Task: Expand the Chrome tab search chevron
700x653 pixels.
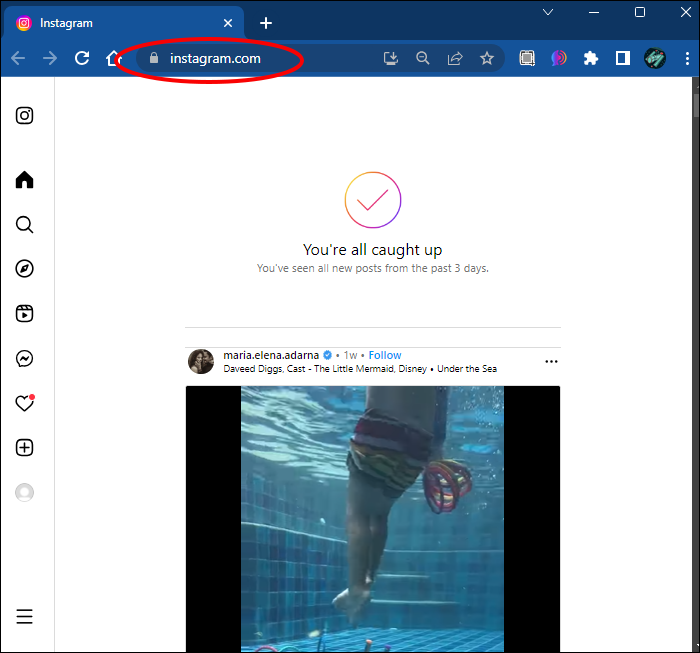Action: click(548, 12)
